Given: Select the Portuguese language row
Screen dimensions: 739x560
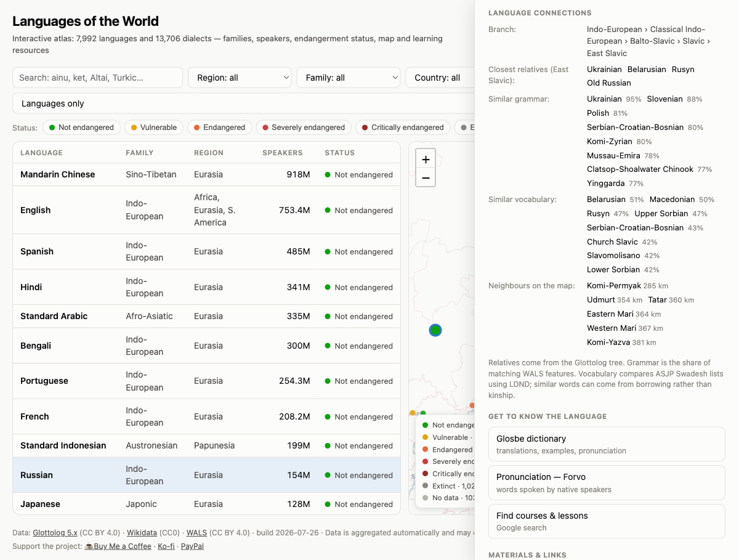Looking at the screenshot, I should tap(207, 381).
